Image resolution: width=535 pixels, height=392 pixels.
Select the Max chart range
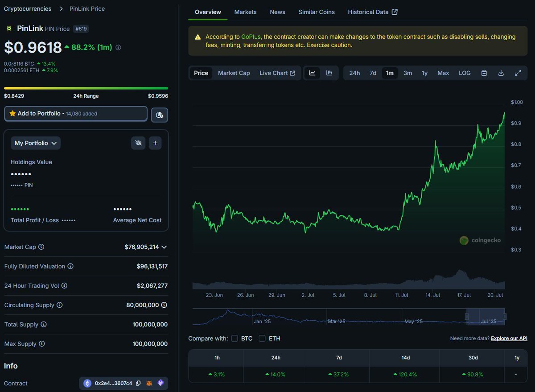coord(443,73)
